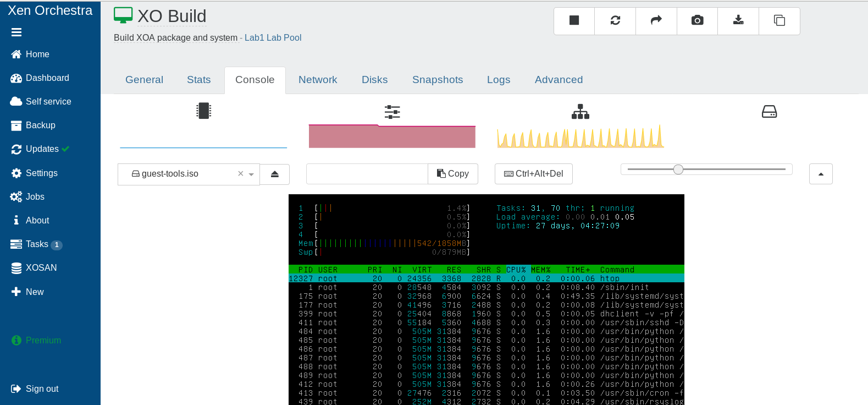Send Ctrl+Alt+Del to the console
The image size is (868, 405).
click(x=534, y=174)
